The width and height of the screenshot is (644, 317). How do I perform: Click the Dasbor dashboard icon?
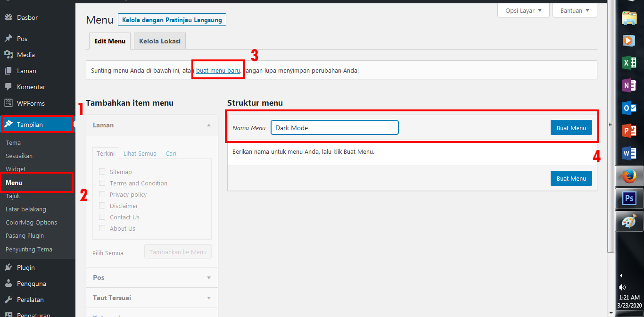[8, 17]
